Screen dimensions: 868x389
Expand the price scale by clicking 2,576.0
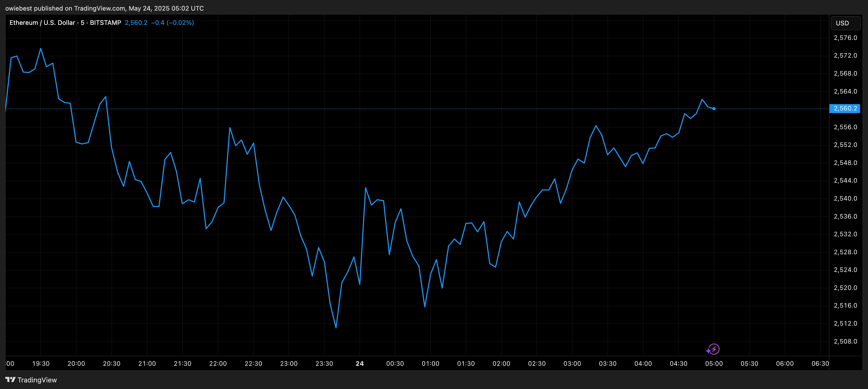[x=846, y=38]
